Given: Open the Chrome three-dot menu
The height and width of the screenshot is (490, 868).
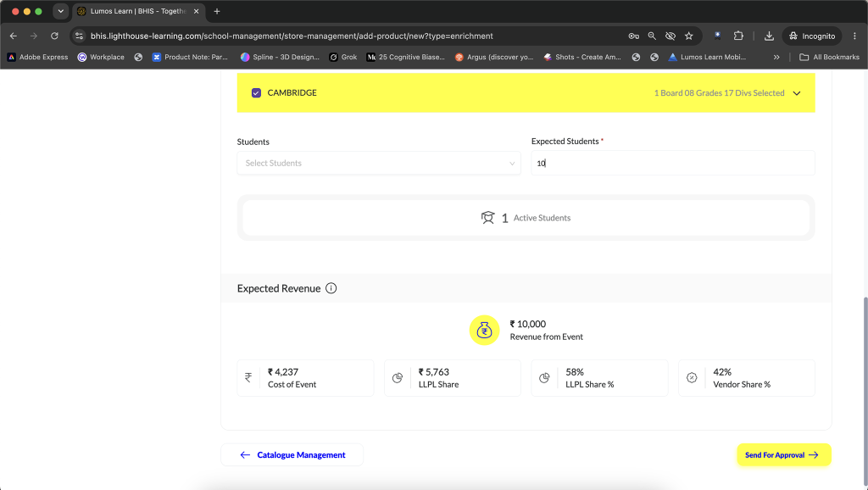Looking at the screenshot, I should click(854, 36).
